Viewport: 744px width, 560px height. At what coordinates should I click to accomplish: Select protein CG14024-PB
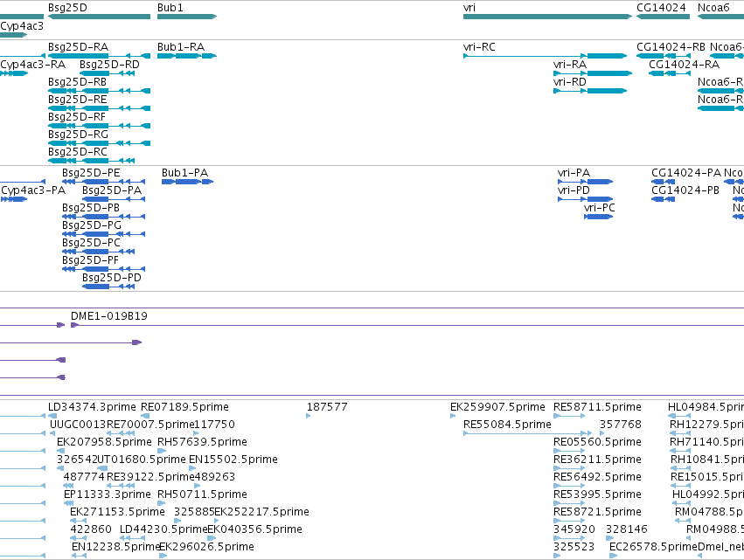pyautogui.click(x=663, y=199)
